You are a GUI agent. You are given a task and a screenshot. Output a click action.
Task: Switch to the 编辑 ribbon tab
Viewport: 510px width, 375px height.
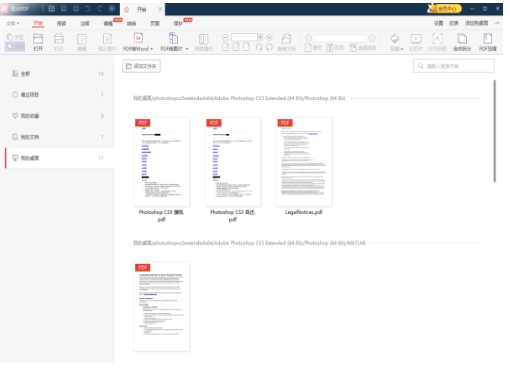point(108,23)
